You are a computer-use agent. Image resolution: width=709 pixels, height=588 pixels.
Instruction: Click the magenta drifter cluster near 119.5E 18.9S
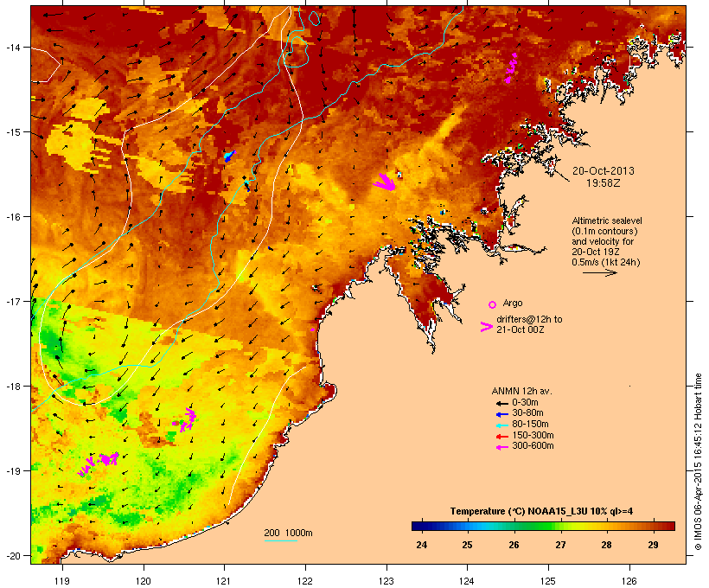99,463
